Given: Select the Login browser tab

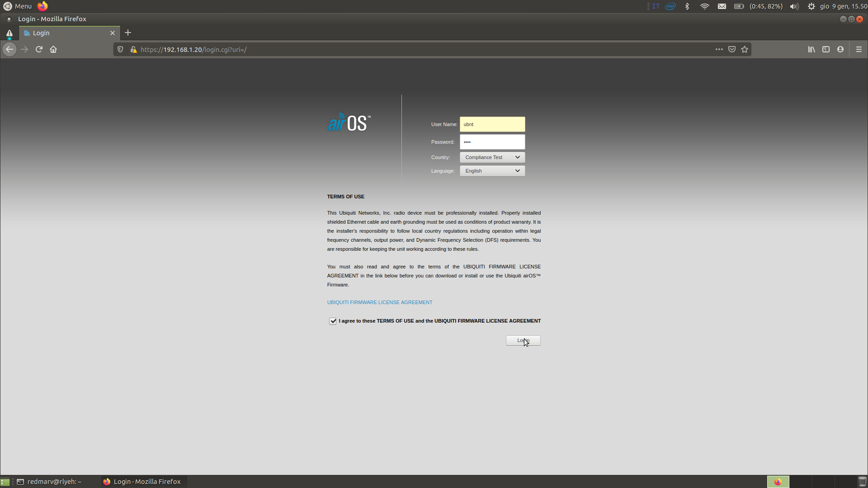Looking at the screenshot, I should pyautogui.click(x=70, y=33).
